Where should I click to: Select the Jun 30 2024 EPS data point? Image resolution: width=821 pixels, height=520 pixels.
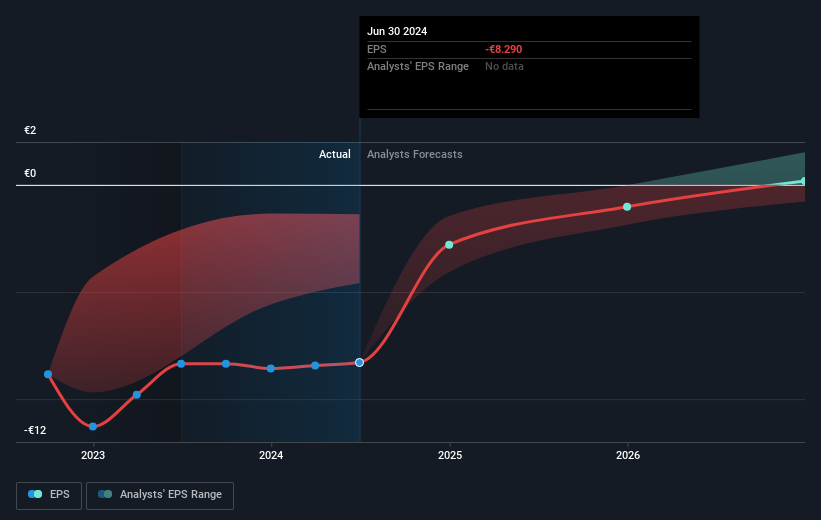click(359, 362)
